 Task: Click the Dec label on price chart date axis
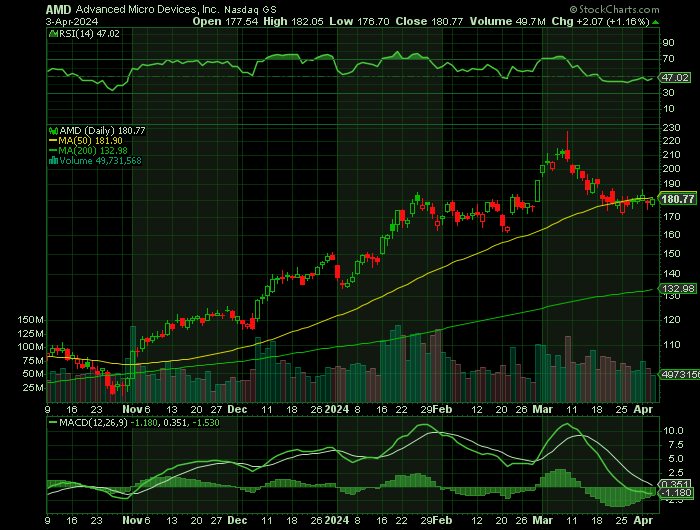[237, 409]
